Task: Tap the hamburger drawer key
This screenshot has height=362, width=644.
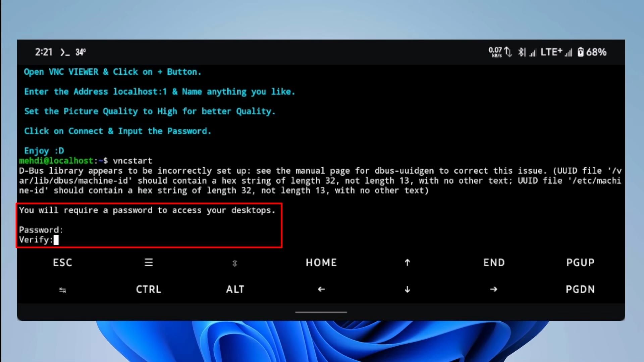Action: 149,262
